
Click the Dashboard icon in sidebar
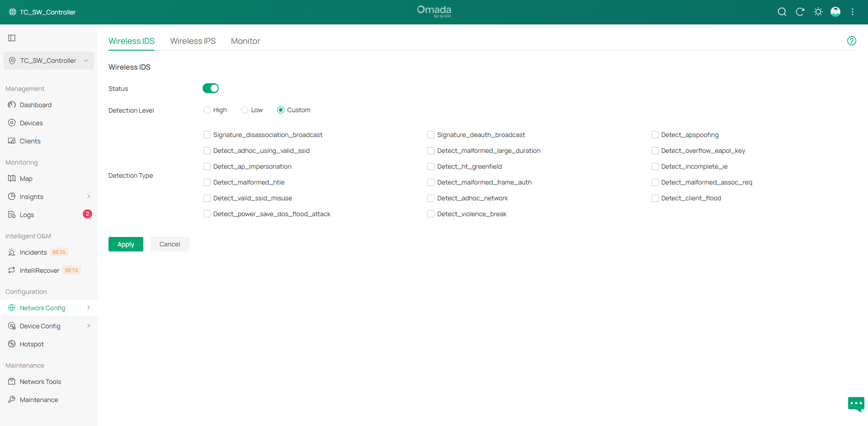[x=12, y=105]
